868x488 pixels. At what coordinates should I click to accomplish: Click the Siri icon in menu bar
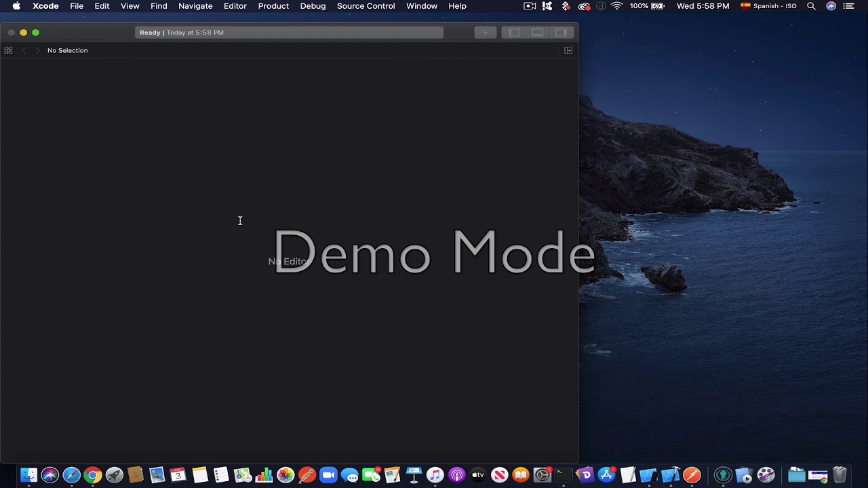click(x=831, y=6)
